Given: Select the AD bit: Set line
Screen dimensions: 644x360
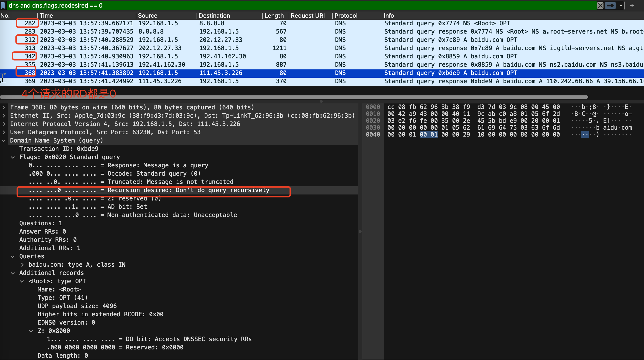Looking at the screenshot, I should tap(88, 207).
